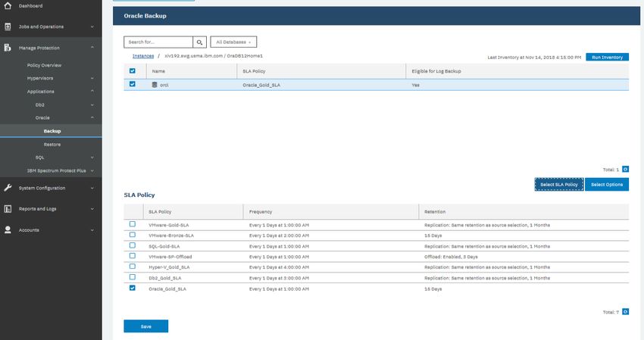Click the Dashboard home icon
644x340 pixels.
(8, 5)
